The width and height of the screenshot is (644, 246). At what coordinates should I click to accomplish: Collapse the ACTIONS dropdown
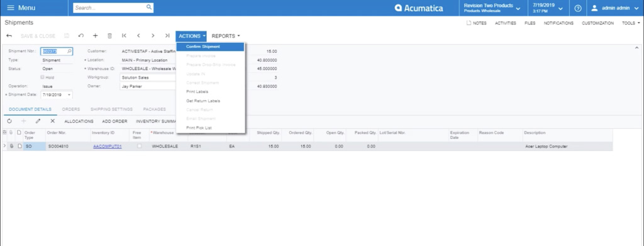click(191, 36)
